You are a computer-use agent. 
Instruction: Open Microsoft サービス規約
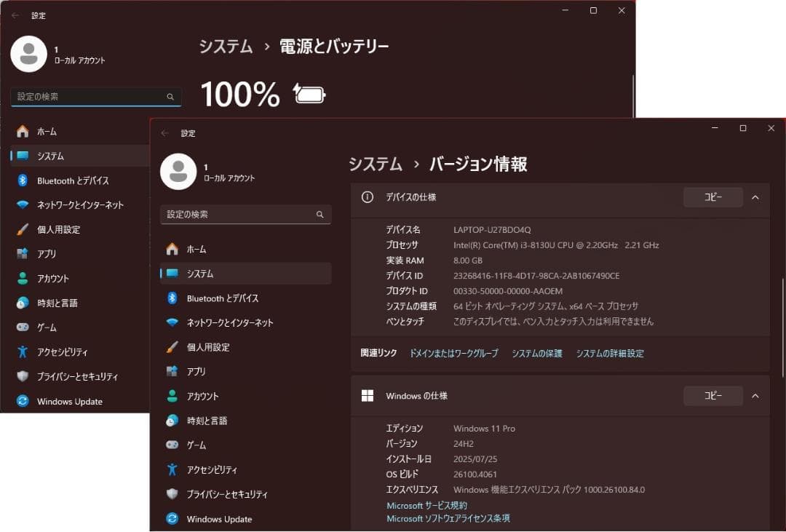coord(426,504)
